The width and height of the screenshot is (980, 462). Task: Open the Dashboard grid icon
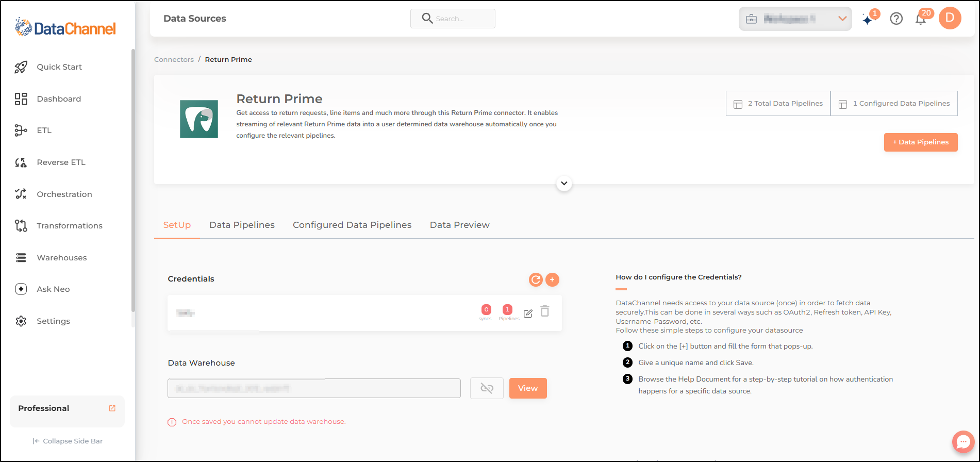(x=21, y=99)
